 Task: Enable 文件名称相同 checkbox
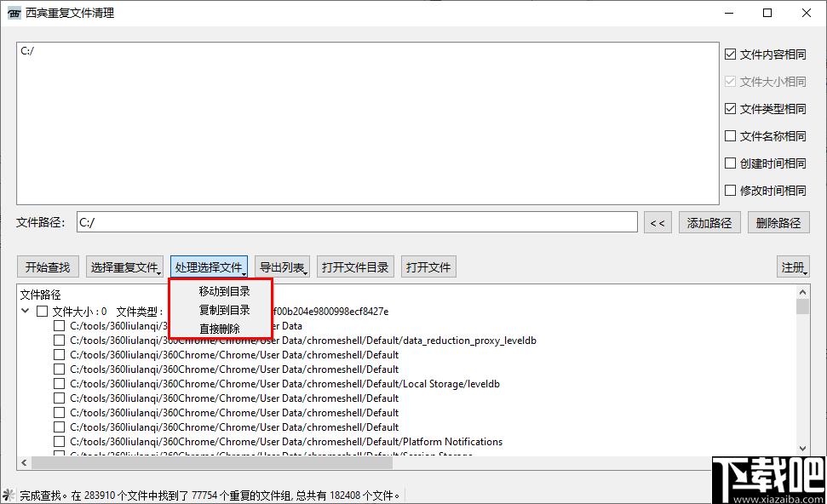(x=730, y=136)
